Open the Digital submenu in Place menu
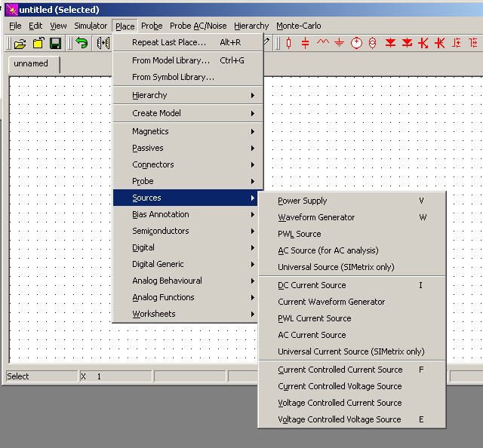This screenshot has width=483, height=448. (186, 247)
